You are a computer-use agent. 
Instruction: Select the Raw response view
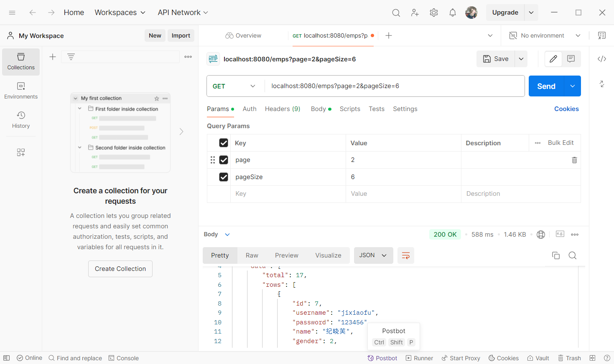click(x=252, y=255)
